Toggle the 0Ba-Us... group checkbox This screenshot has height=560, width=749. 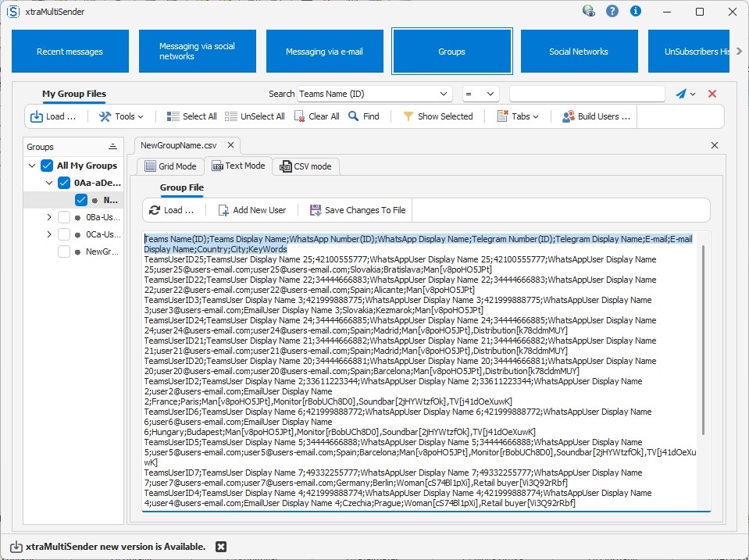(64, 217)
